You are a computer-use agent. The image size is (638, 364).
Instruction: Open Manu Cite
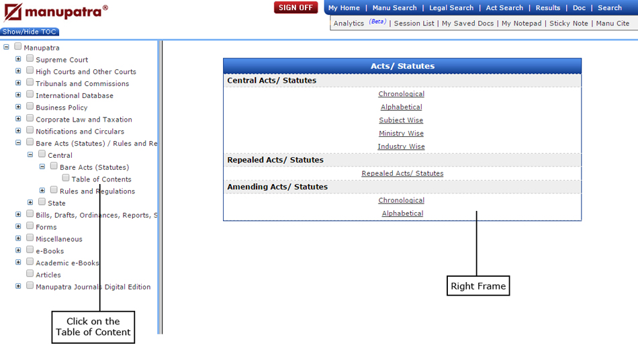[612, 24]
